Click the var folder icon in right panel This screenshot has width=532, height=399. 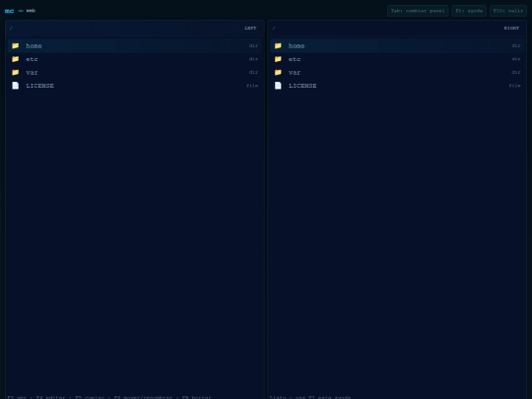pyautogui.click(x=278, y=72)
